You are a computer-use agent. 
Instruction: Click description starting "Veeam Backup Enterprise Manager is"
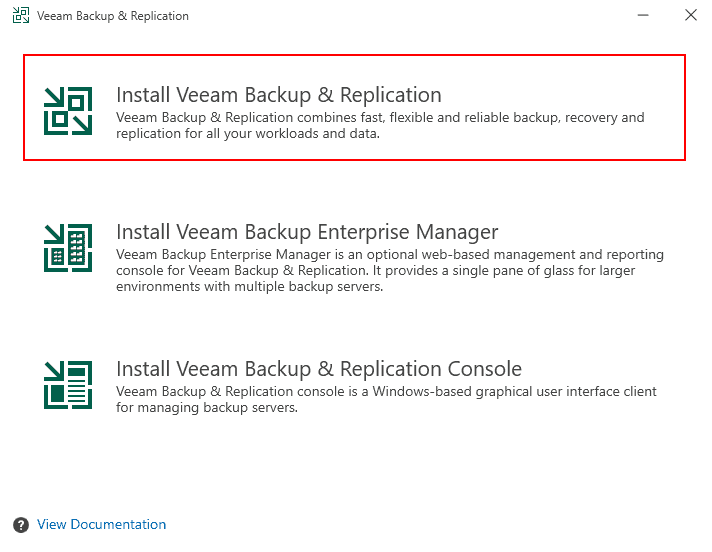coord(390,255)
